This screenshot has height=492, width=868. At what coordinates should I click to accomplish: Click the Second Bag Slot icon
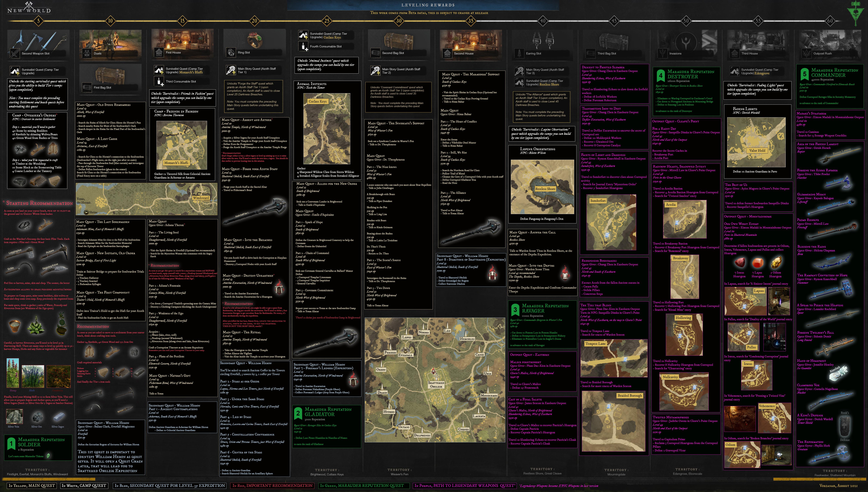[375, 53]
